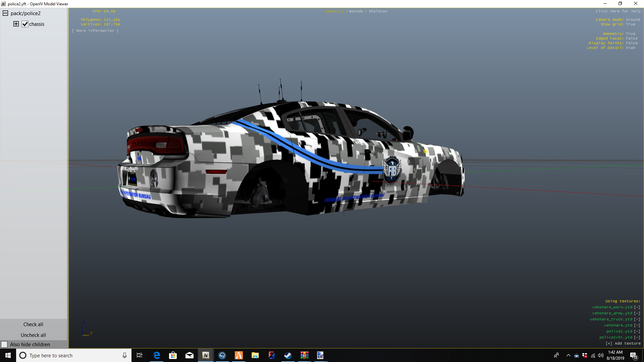The height and width of the screenshot is (362, 644).
Task: Click the Uncheck all button
Action: point(33,335)
